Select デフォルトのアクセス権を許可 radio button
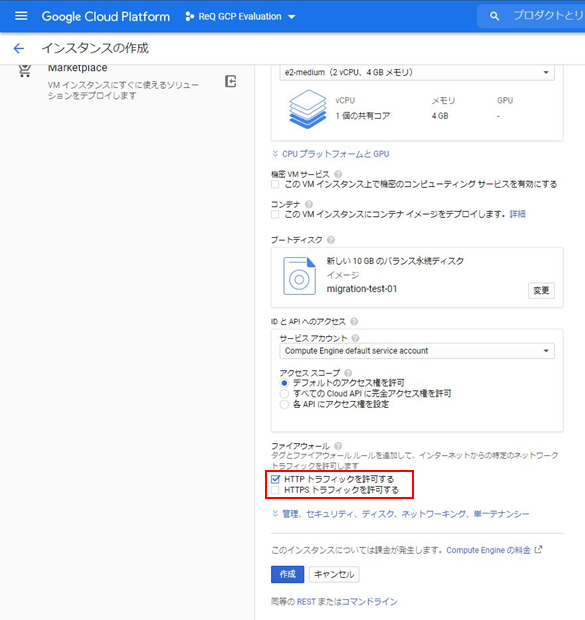585x620 pixels. coord(284,383)
